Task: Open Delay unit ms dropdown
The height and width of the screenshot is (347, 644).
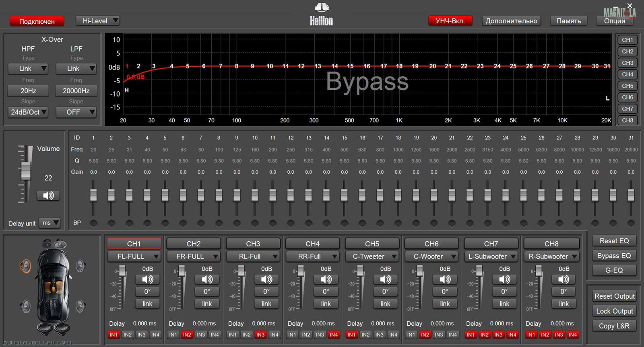Action: (x=50, y=223)
